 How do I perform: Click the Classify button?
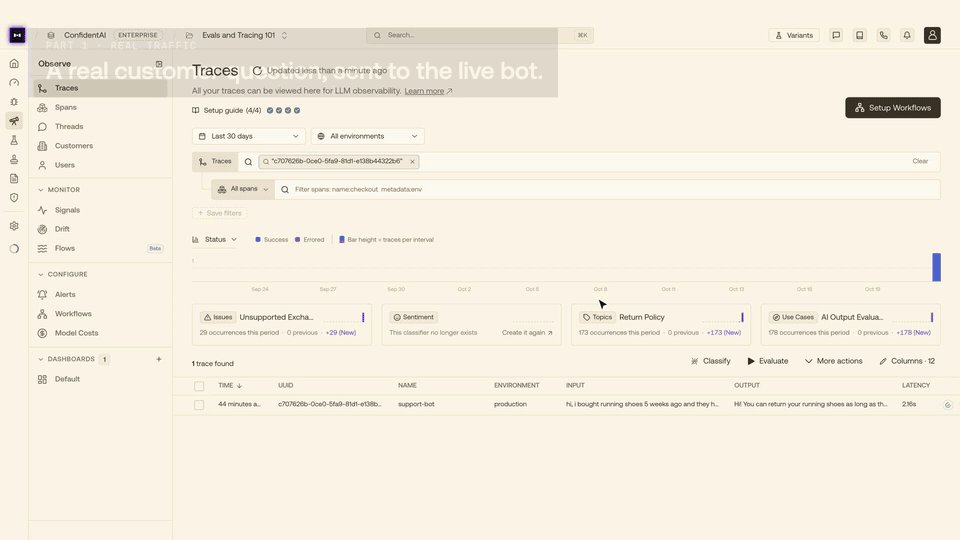pyautogui.click(x=710, y=361)
